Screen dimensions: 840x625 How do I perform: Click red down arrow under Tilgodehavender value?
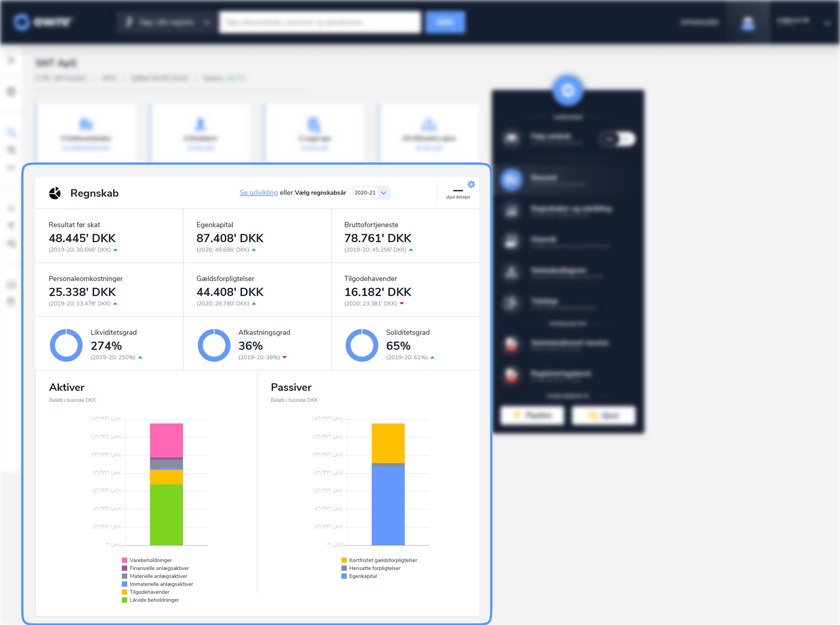[x=402, y=304]
